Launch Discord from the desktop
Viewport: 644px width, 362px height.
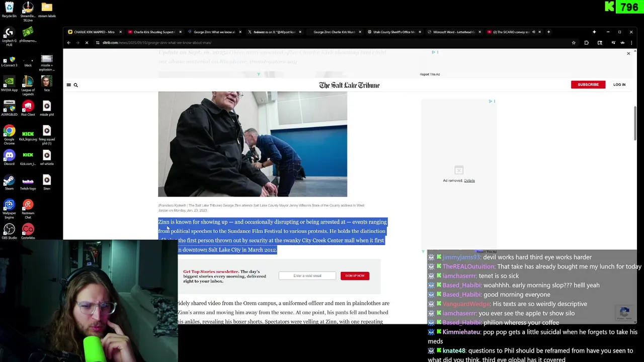click(x=9, y=157)
